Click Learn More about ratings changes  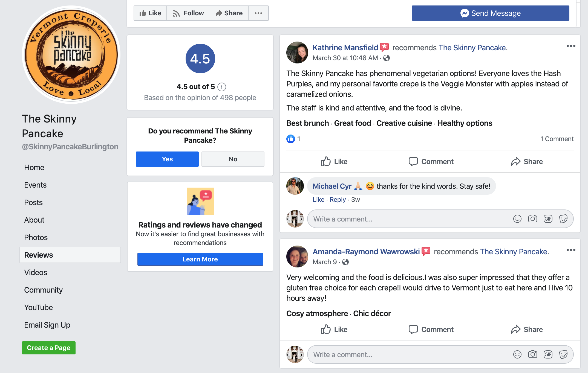(200, 259)
